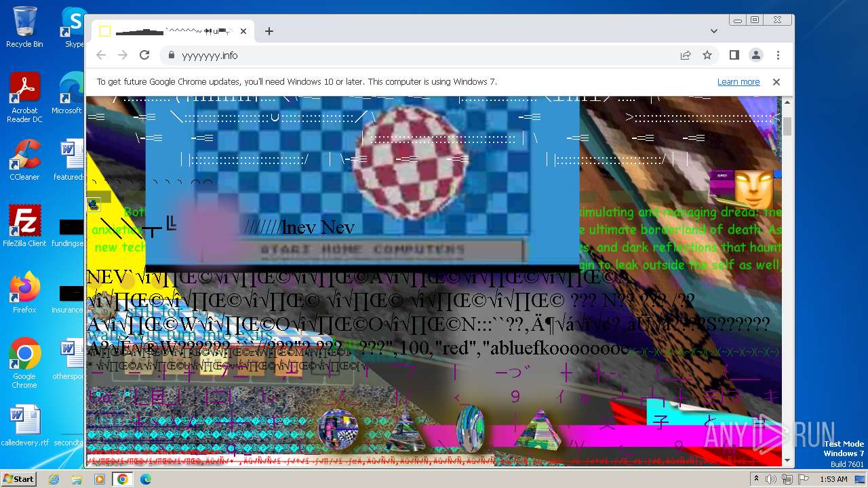This screenshot has height=488, width=868.
Task: Open Firefox desktop shortcut
Action: (24, 293)
